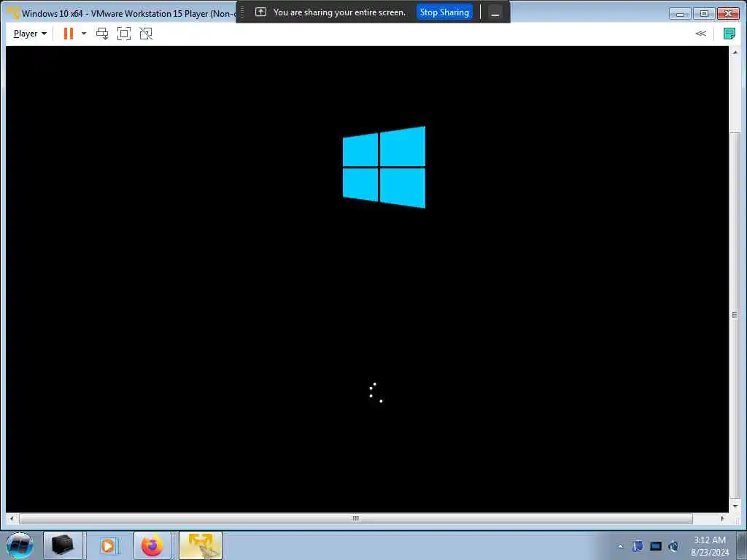Click the blue shield icon in system tray
Viewport: 747px width, 560px height.
click(638, 546)
